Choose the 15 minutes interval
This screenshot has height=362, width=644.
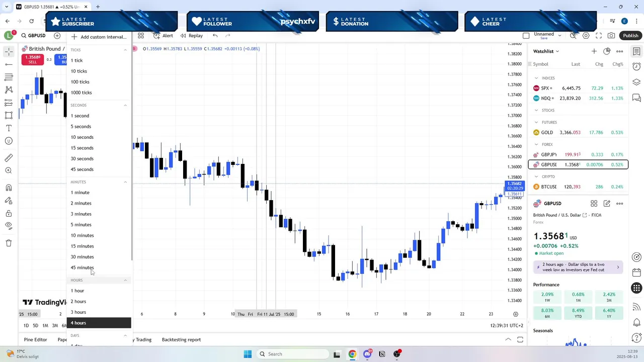pyautogui.click(x=99, y=246)
